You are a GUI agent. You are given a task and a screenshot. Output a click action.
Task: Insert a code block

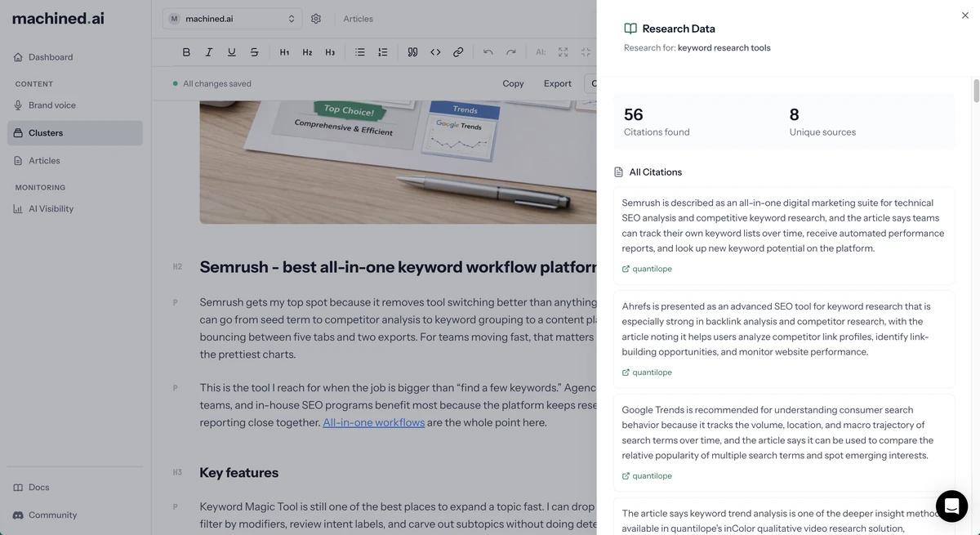[435, 52]
